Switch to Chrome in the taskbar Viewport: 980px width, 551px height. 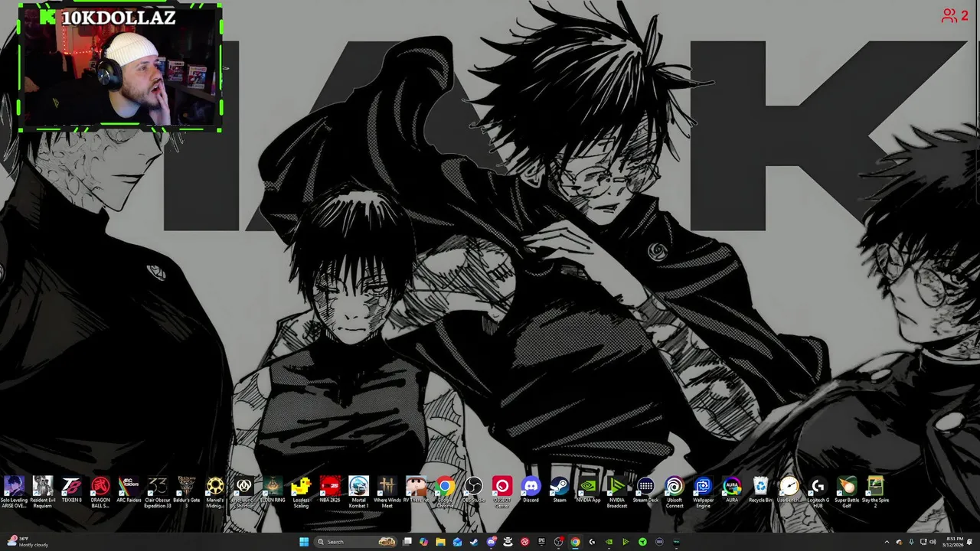[575, 542]
